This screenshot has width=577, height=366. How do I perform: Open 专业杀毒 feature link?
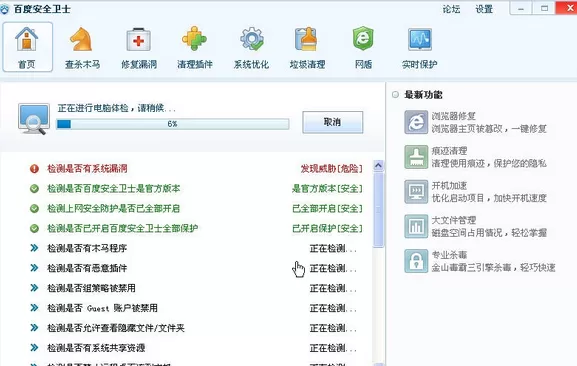pyautogui.click(x=449, y=255)
